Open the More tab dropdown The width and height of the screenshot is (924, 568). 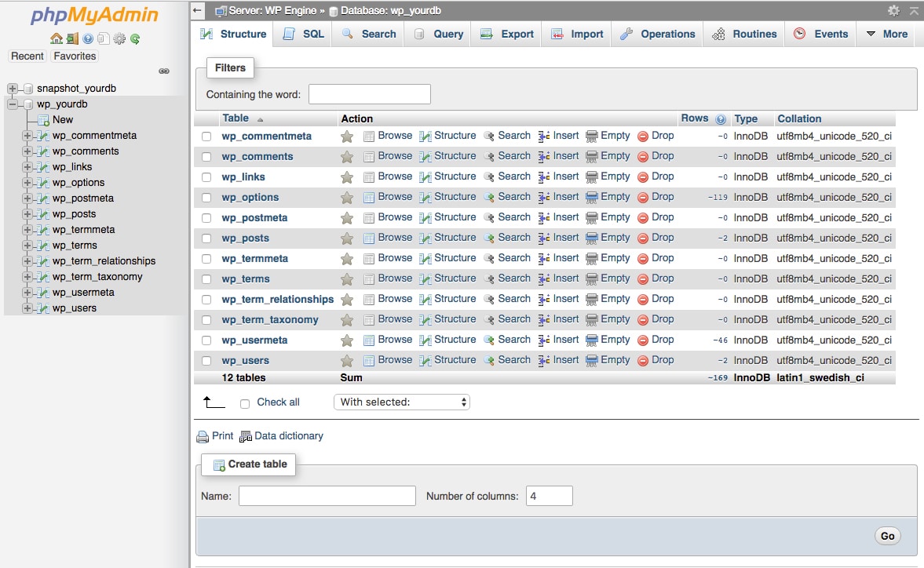[886, 35]
